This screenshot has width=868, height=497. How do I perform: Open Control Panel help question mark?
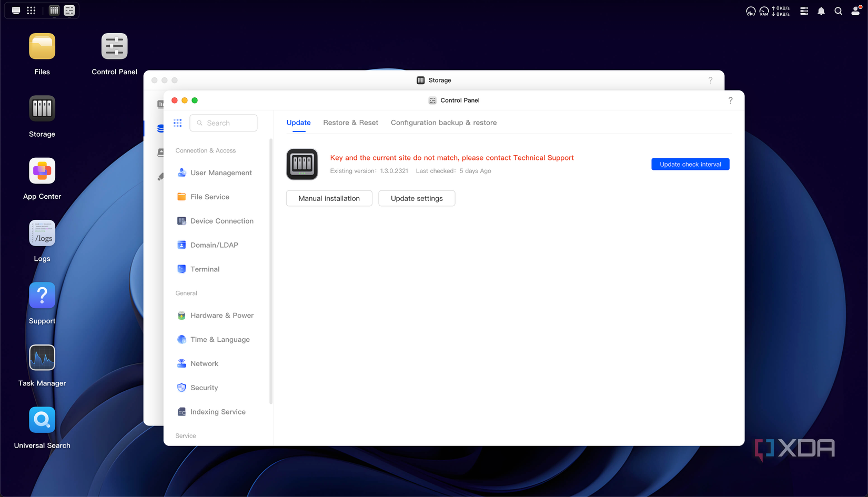coord(730,100)
